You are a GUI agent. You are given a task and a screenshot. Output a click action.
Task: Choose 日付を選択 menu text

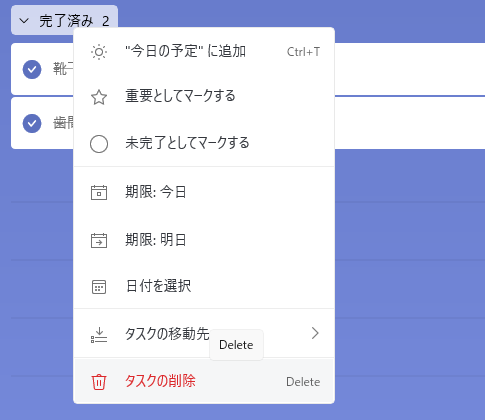159,286
